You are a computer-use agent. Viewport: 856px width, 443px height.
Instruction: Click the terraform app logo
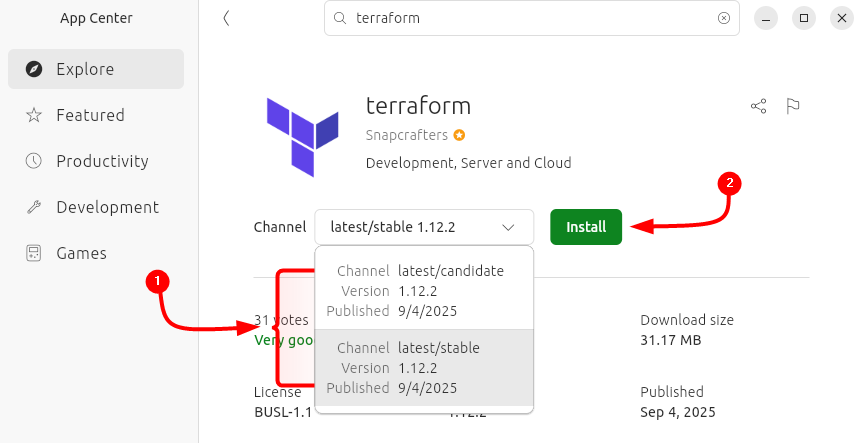click(303, 136)
